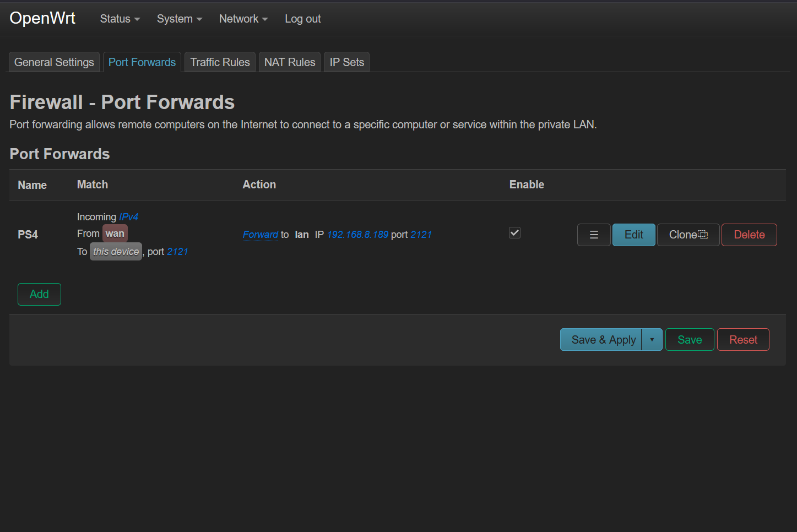The width and height of the screenshot is (797, 532).
Task: Open the Traffic Rules tab
Action: pyautogui.click(x=220, y=62)
